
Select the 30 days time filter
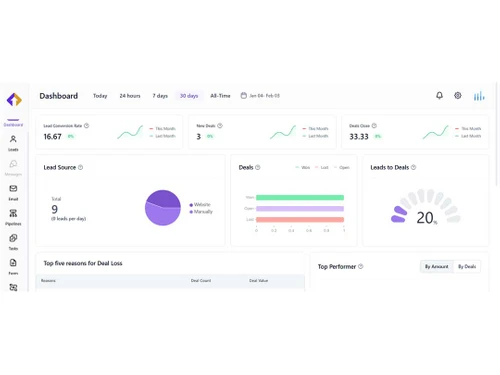189,96
